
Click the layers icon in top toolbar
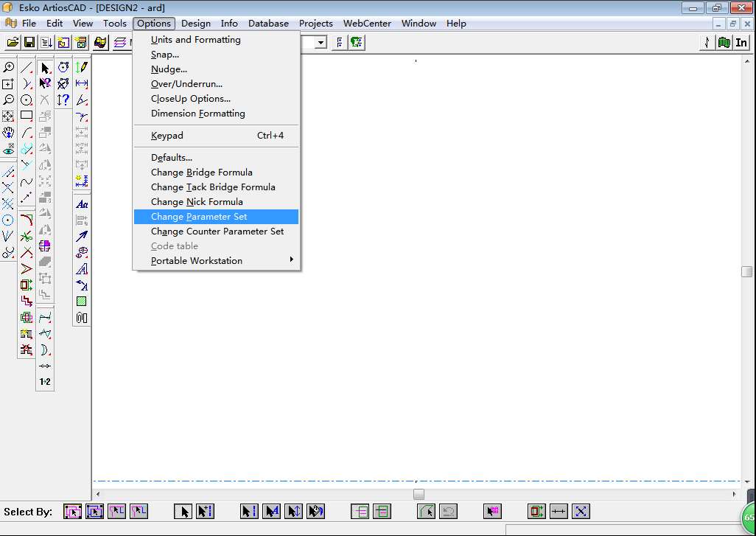click(x=119, y=43)
